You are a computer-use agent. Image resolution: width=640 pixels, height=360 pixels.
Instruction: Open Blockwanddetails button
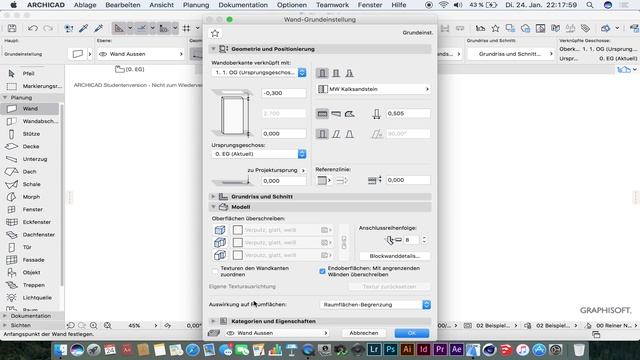394,256
